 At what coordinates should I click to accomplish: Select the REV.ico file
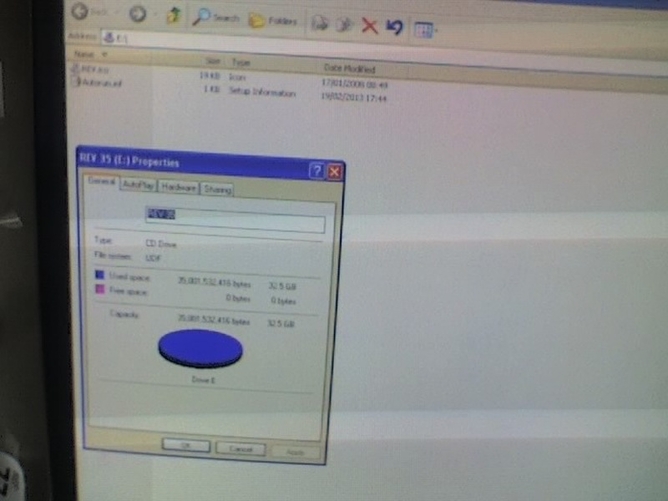point(90,68)
